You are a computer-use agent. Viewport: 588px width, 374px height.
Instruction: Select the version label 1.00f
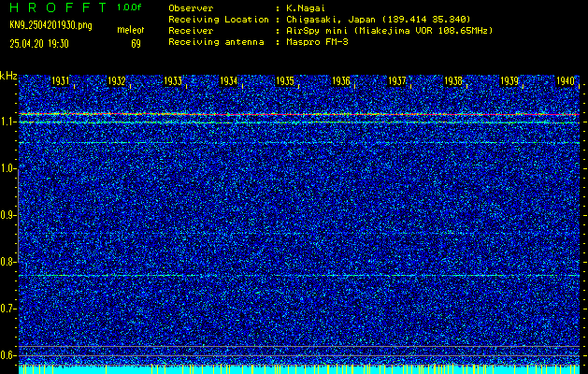point(129,7)
